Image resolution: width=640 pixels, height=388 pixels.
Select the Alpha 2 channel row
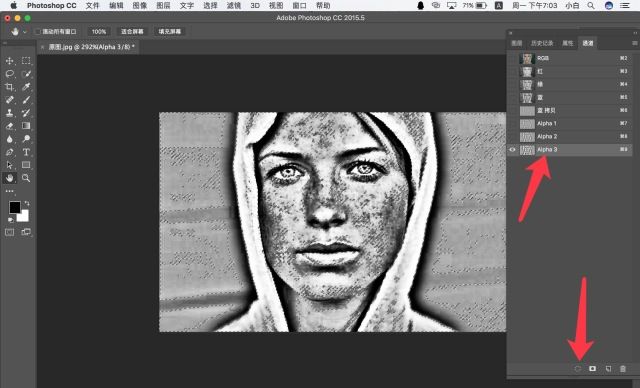[x=570, y=137]
